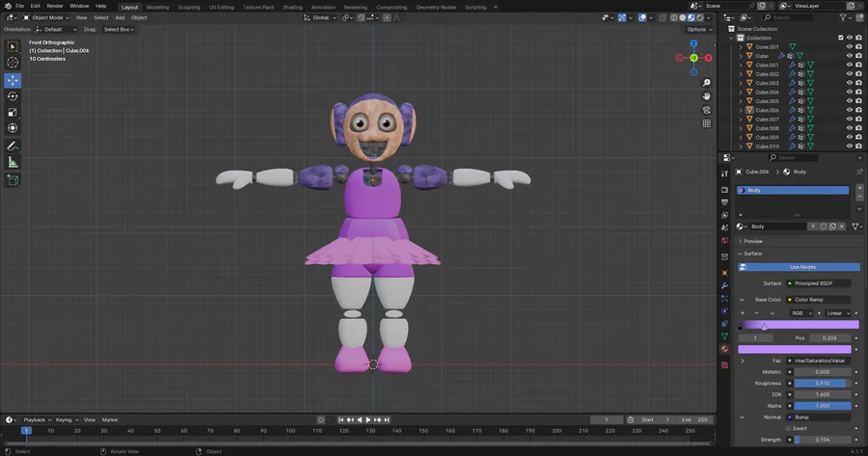Open the Object properties tab
The width and height of the screenshot is (868, 456).
point(724,273)
